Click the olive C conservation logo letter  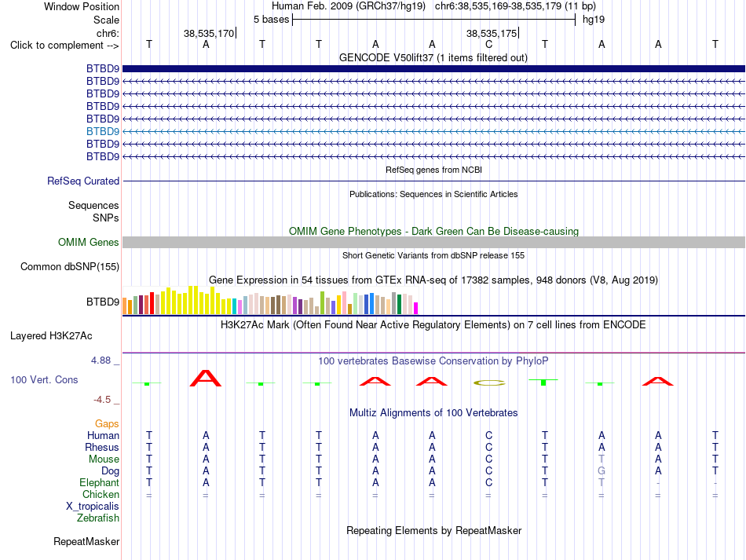point(489,382)
